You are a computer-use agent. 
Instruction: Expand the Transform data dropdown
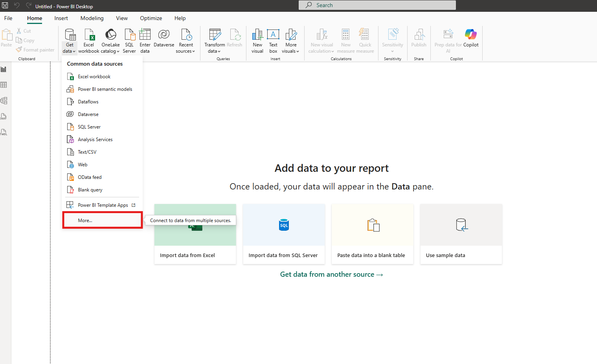214,51
